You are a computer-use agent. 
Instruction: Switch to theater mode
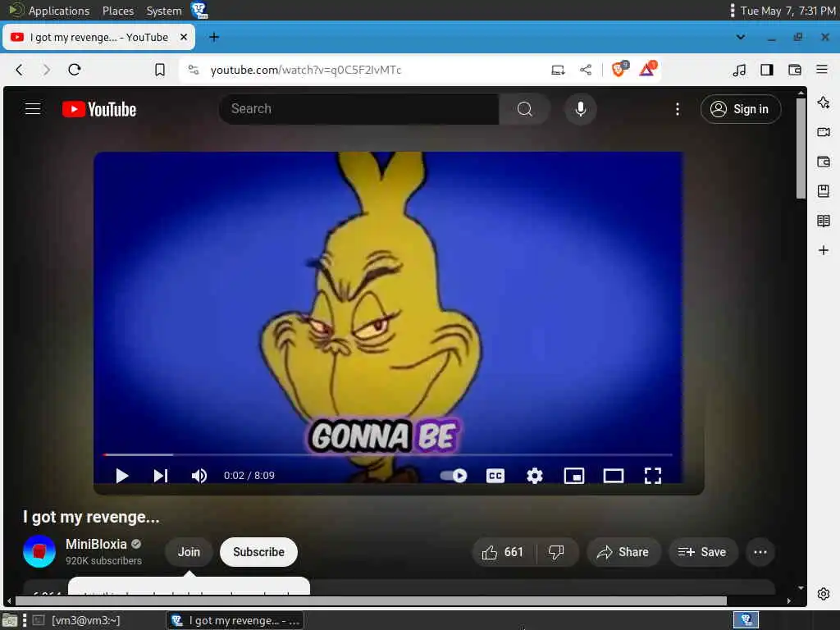coord(614,476)
